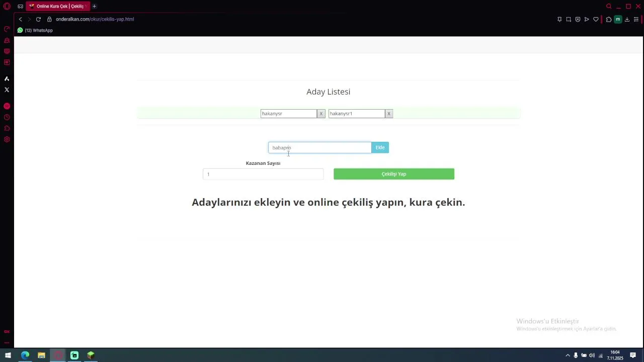Open extensions cube icon in sidebar

7,128
